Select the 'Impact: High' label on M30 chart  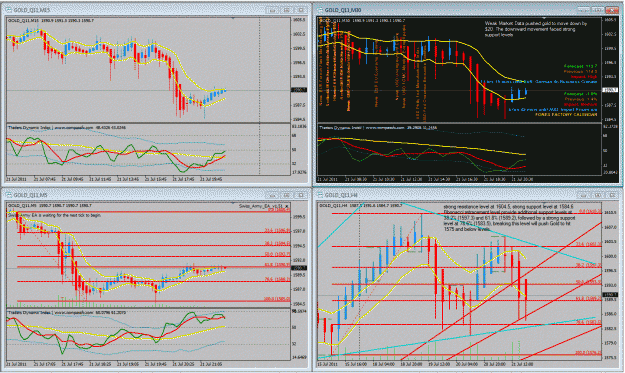pos(584,76)
